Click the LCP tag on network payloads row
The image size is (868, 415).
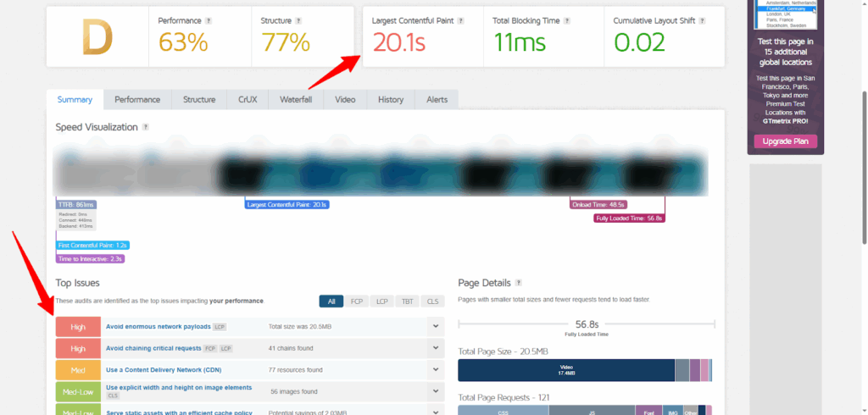[220, 326]
